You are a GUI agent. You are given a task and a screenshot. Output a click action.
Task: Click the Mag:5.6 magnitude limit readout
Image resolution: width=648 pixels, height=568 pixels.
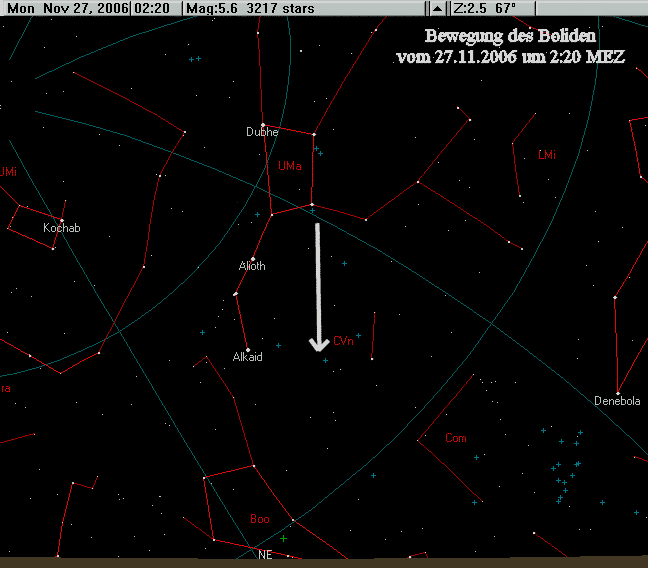click(210, 8)
